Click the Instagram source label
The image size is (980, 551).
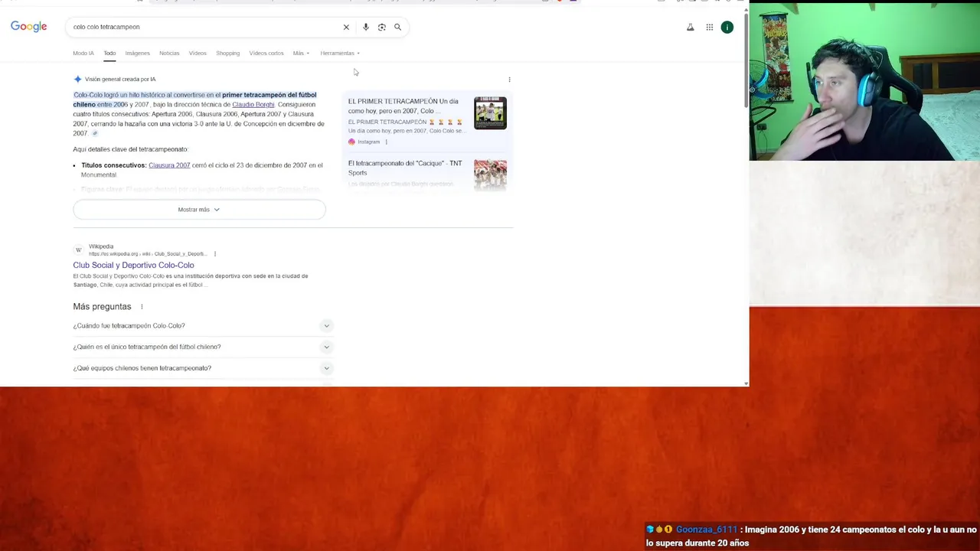pyautogui.click(x=368, y=142)
